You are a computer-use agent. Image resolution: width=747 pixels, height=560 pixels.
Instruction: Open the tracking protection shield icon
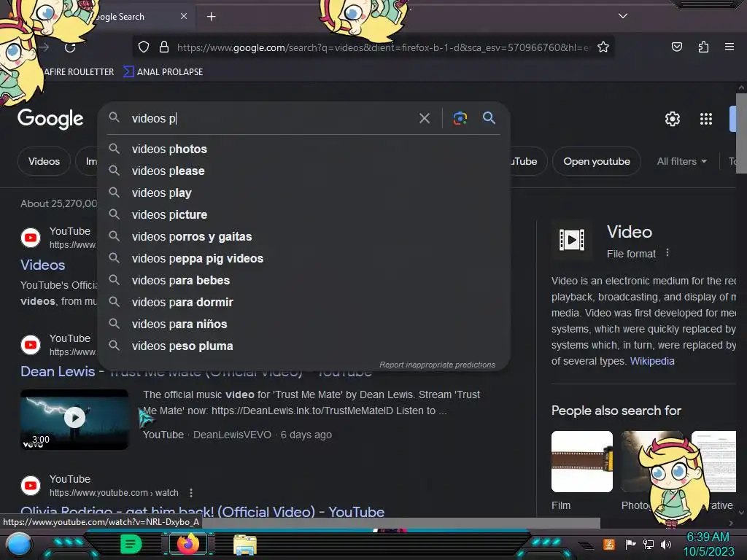point(144,47)
